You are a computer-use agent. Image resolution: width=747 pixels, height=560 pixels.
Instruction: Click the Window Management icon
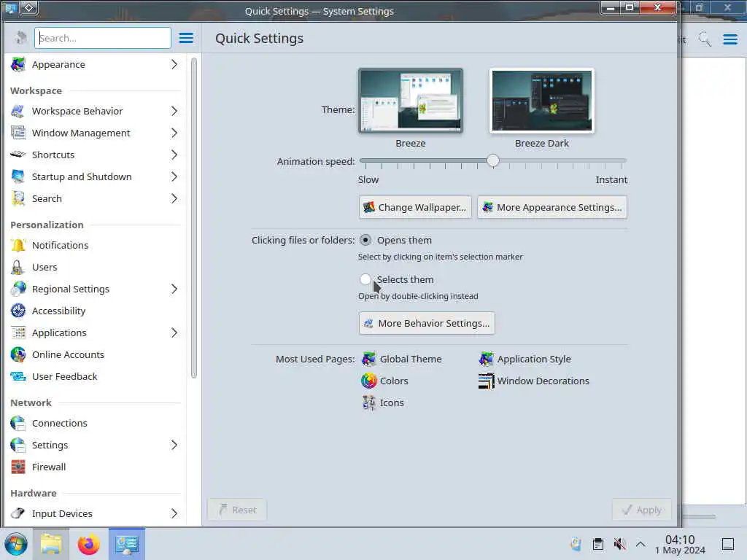[18, 133]
